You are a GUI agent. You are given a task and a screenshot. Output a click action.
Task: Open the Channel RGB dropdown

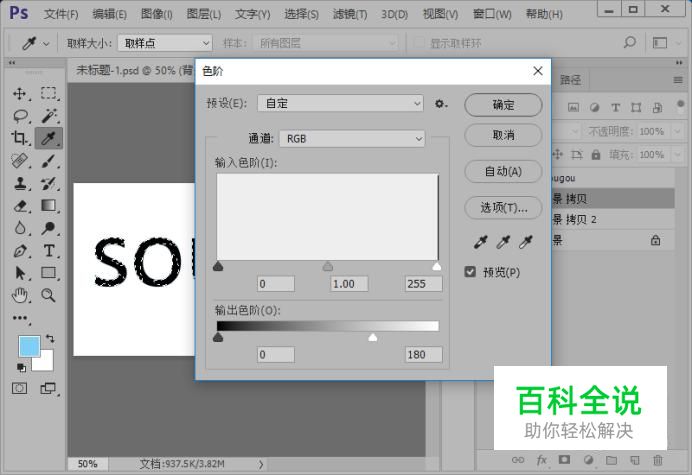tap(352, 139)
